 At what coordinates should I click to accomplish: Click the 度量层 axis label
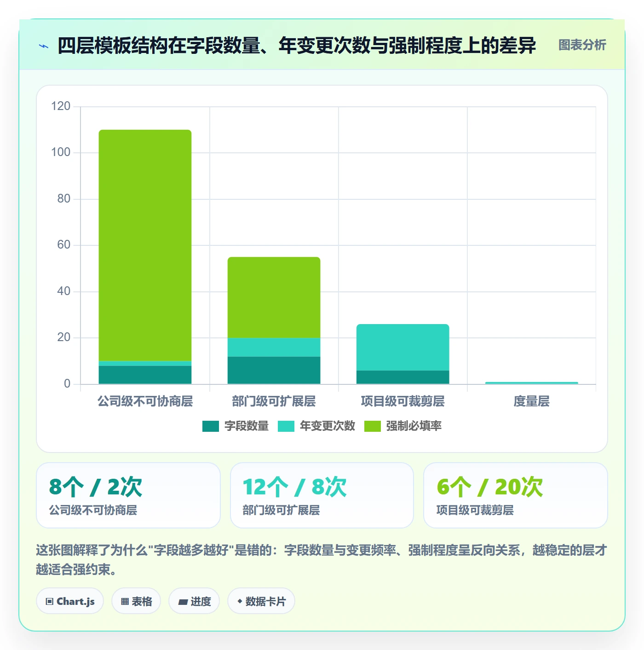[x=531, y=401]
